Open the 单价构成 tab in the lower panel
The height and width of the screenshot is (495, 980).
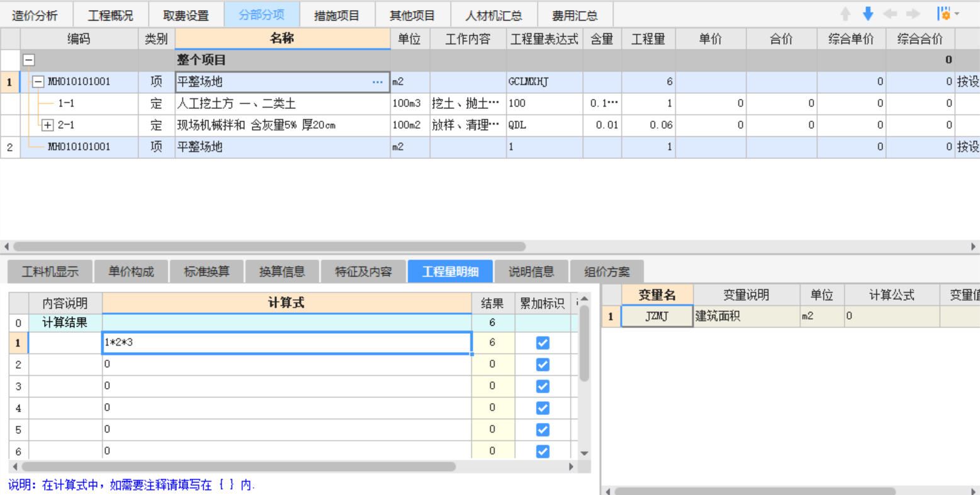pyautogui.click(x=131, y=271)
